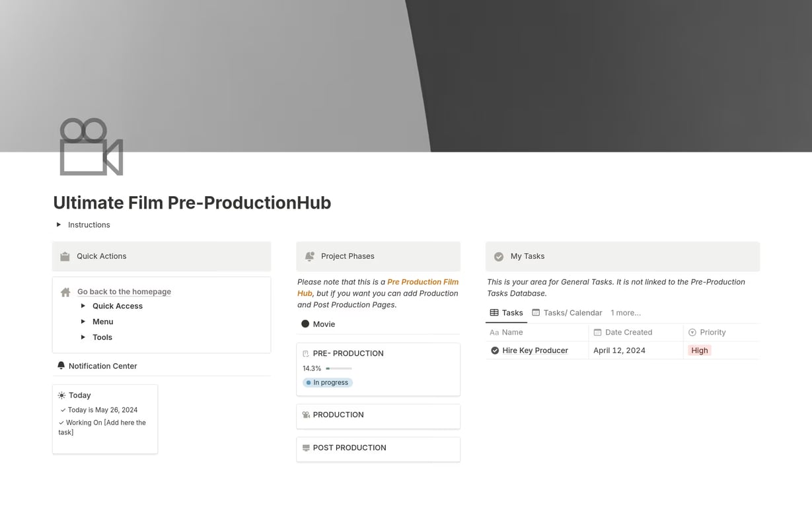Expand the Quick Access section
The height and width of the screenshot is (507, 812).
coord(83,306)
